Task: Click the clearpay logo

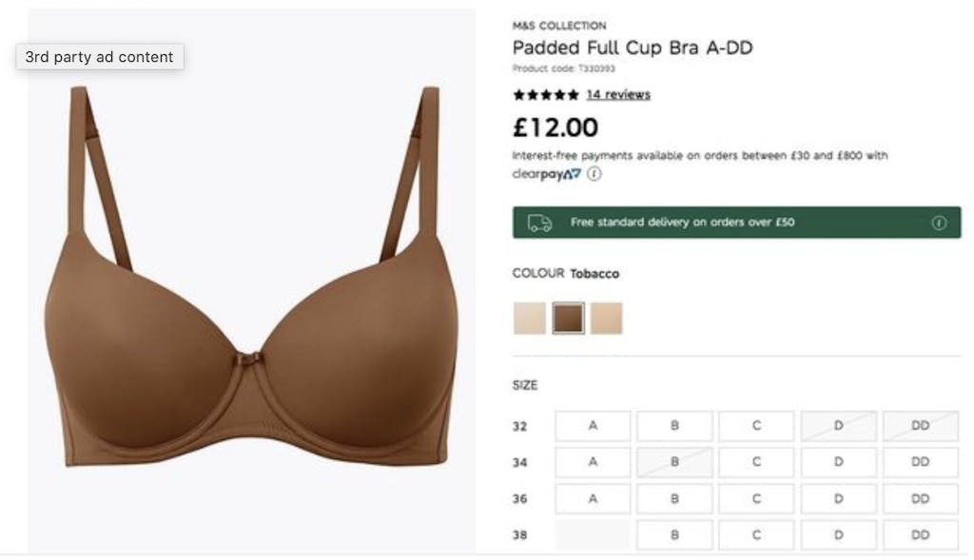Action: 547,174
